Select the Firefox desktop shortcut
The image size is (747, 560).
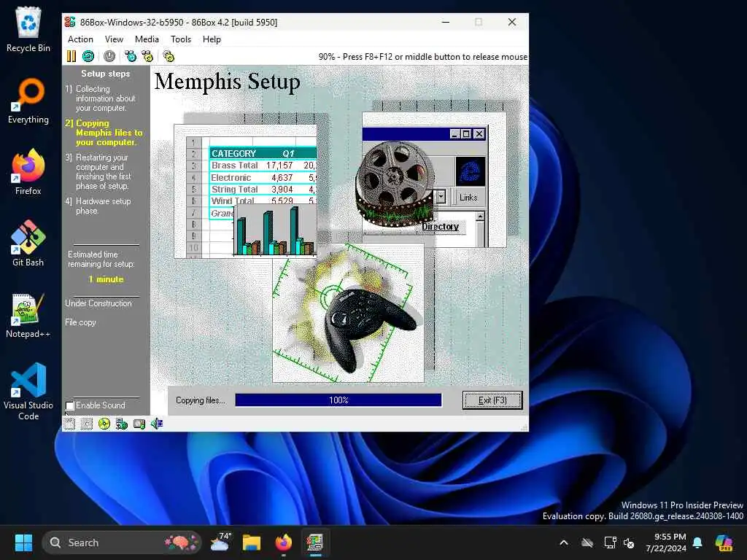(x=28, y=172)
